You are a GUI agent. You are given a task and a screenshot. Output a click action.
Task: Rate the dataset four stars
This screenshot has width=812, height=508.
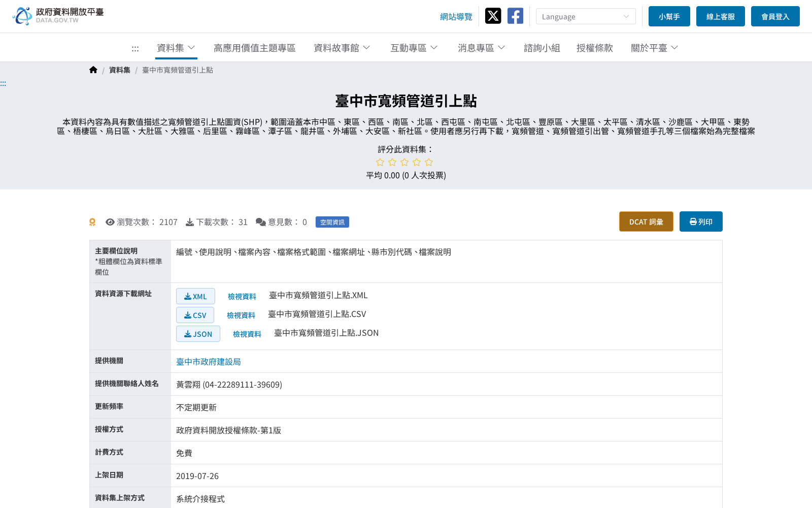pyautogui.click(x=417, y=162)
